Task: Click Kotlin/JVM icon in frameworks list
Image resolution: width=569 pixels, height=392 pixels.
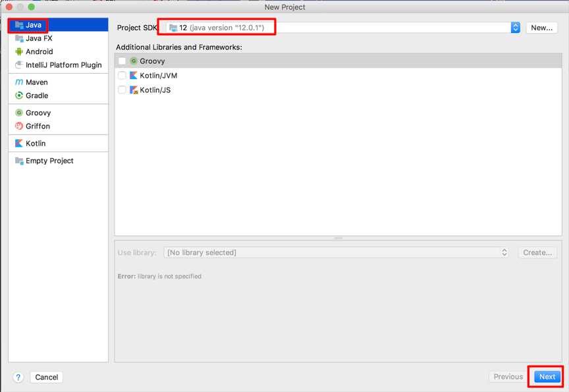Action: pos(134,76)
